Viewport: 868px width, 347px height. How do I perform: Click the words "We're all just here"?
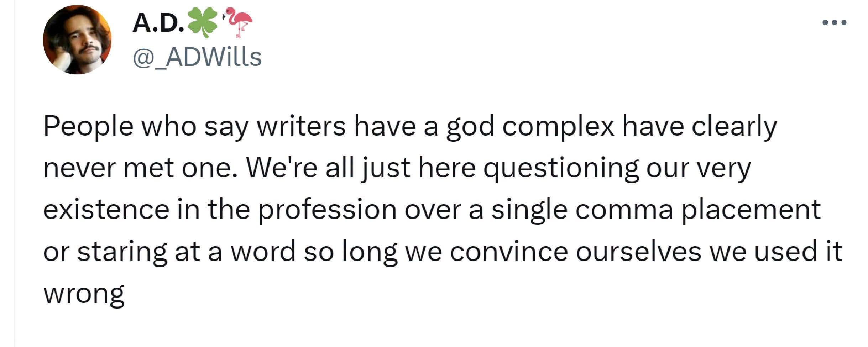pyautogui.click(x=361, y=168)
